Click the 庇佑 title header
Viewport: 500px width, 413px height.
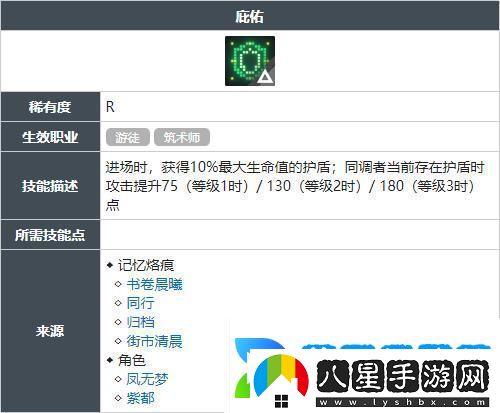point(250,16)
